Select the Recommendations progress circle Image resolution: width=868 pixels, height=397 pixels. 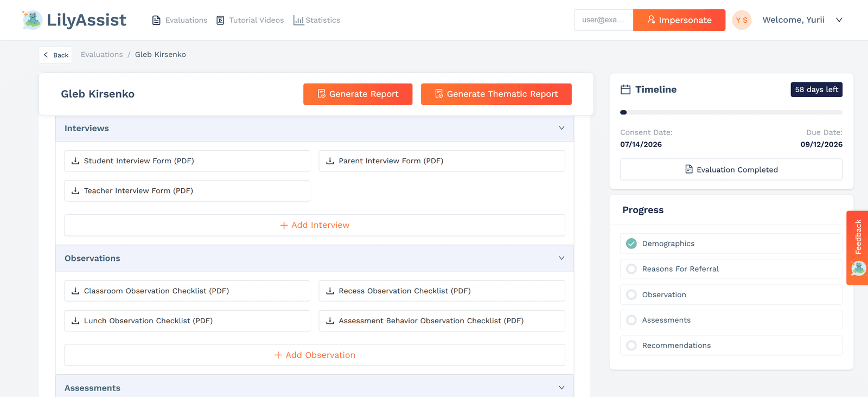pos(631,345)
